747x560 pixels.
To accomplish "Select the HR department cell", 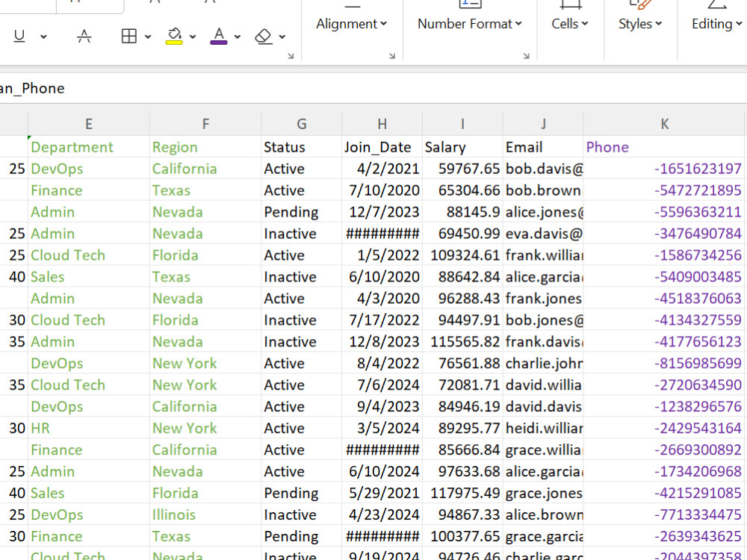I will 89,429.
